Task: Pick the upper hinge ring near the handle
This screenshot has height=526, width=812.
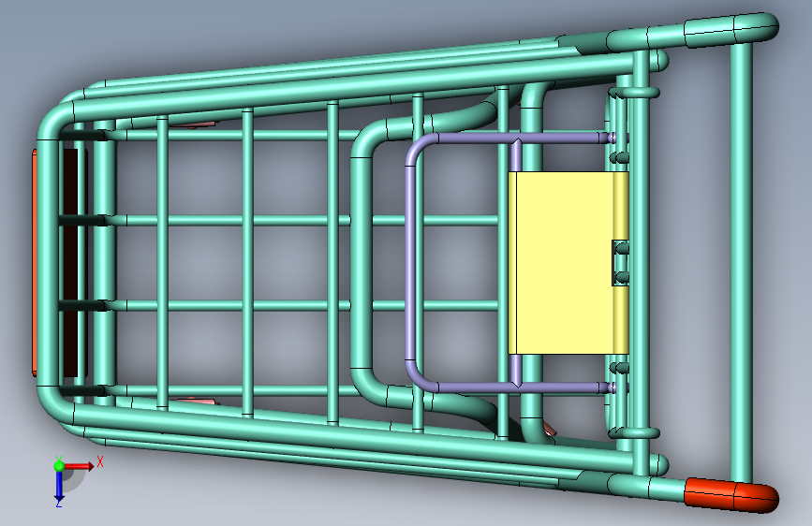Action: click(x=634, y=93)
